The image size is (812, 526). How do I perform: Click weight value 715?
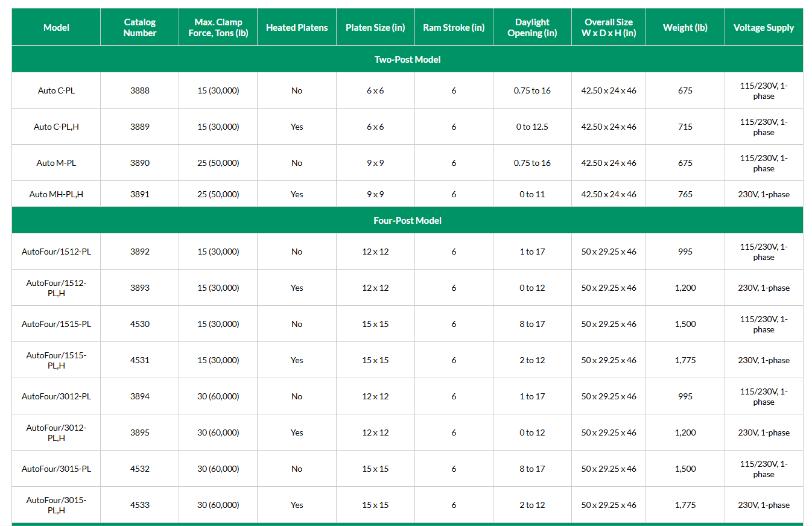pyautogui.click(x=685, y=127)
